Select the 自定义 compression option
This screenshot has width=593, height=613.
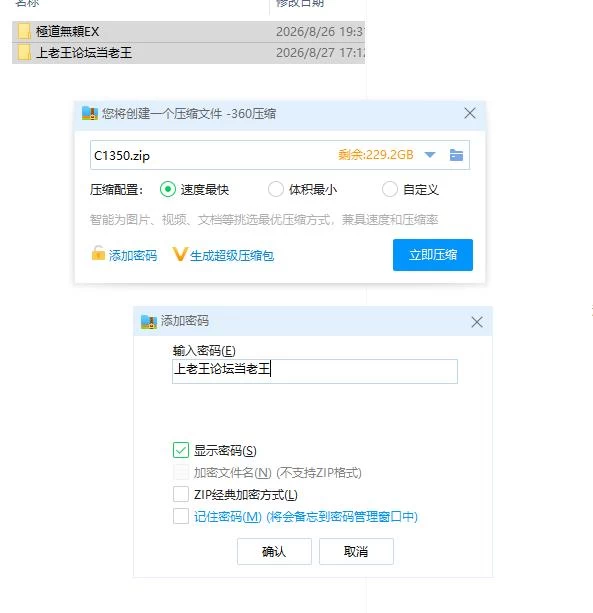point(390,190)
